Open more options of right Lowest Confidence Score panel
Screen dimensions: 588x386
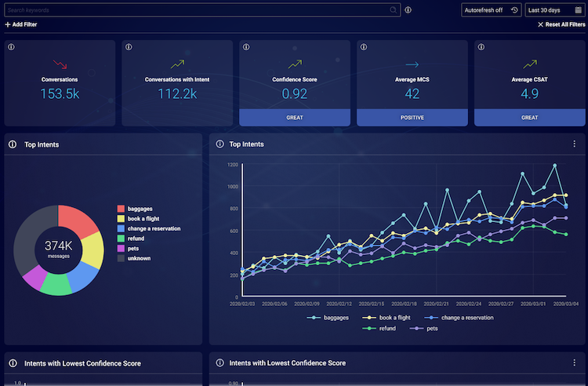pos(574,362)
